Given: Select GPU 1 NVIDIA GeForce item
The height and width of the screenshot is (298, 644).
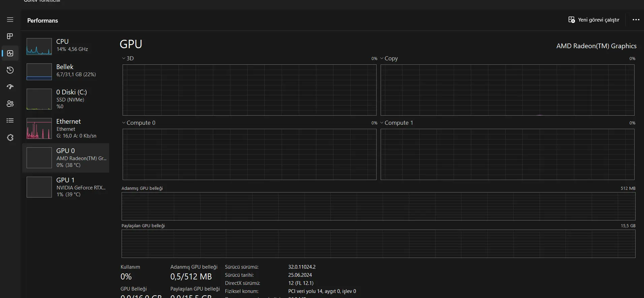Looking at the screenshot, I should pos(66,187).
